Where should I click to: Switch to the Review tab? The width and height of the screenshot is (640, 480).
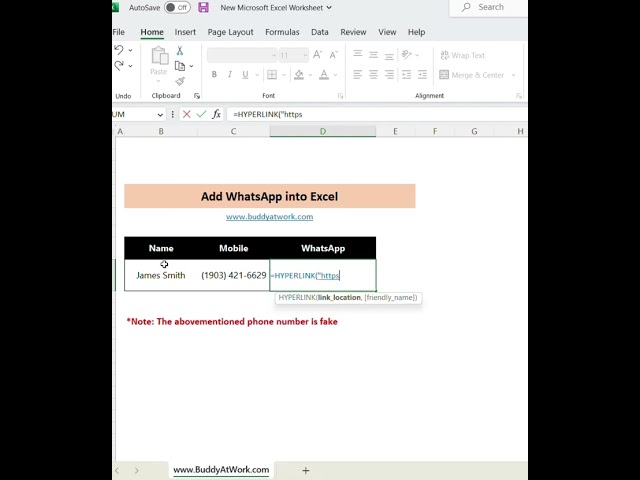coord(353,32)
